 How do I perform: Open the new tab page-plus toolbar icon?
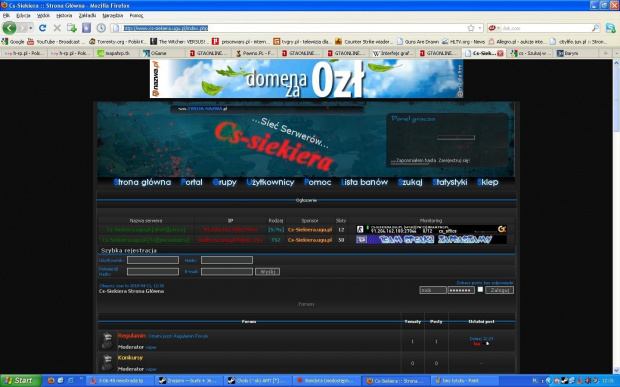point(72,28)
